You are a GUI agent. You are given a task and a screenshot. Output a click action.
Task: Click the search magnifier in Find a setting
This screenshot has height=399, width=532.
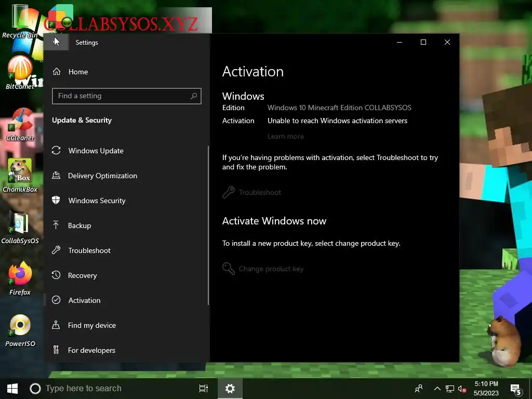point(194,96)
